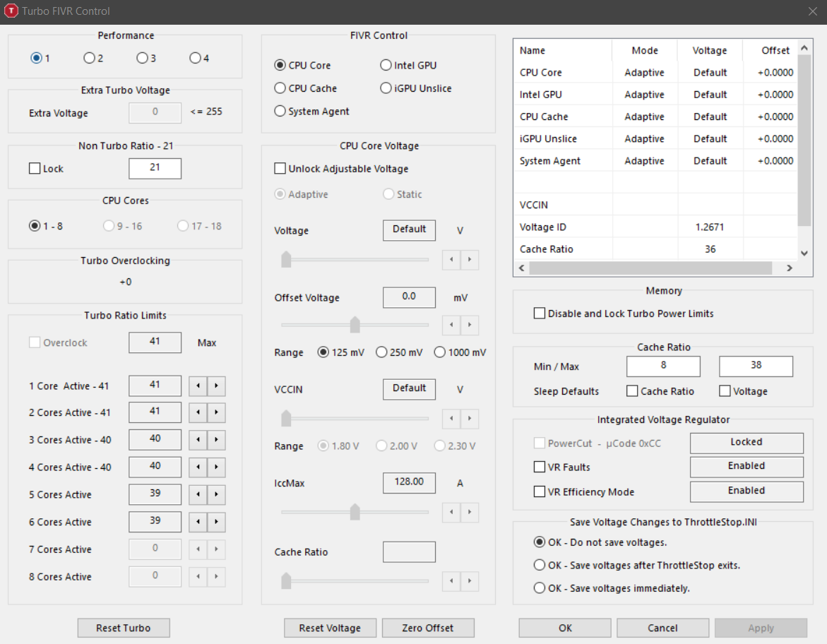Viewport: 827px width, 644px height.
Task: Click Cancel button
Action: [662, 628]
